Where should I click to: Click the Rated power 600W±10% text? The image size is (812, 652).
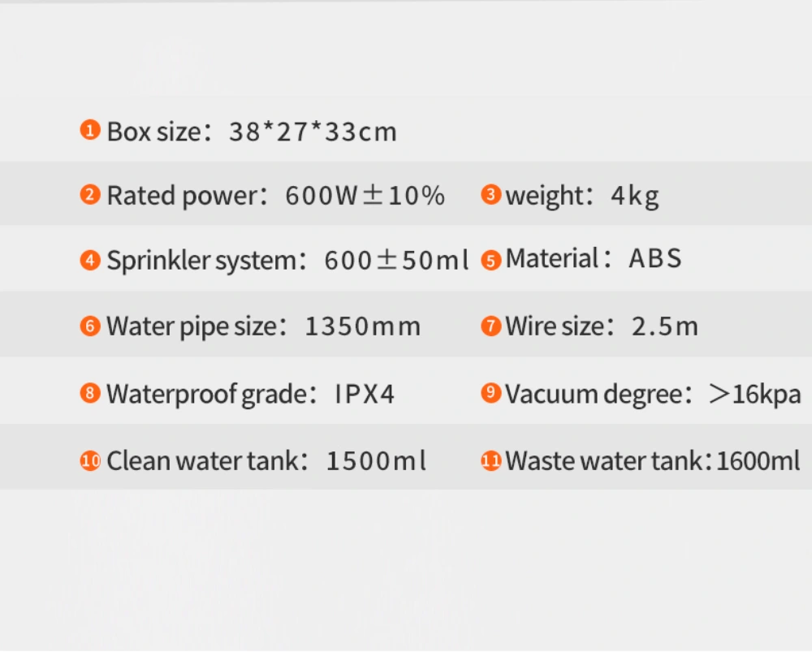point(276,196)
